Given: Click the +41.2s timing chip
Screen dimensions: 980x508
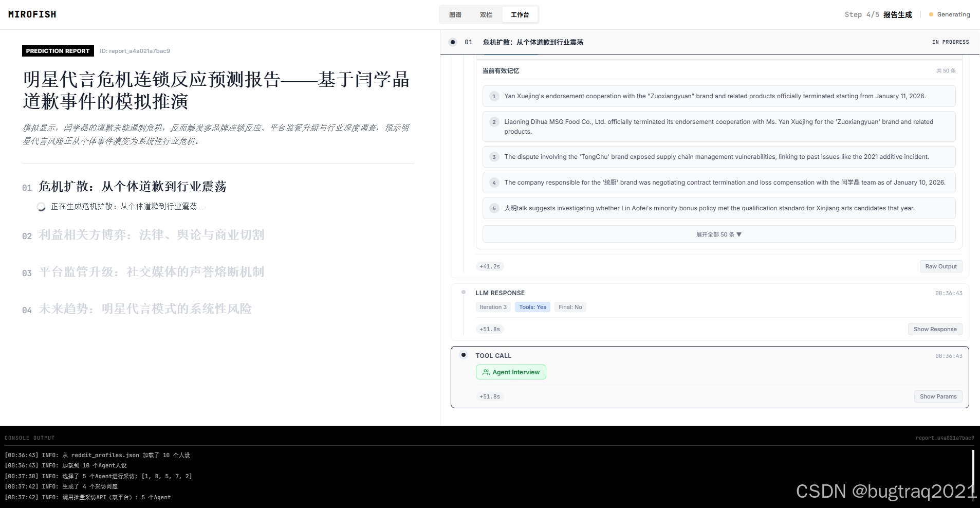Looking at the screenshot, I should pyautogui.click(x=490, y=266).
